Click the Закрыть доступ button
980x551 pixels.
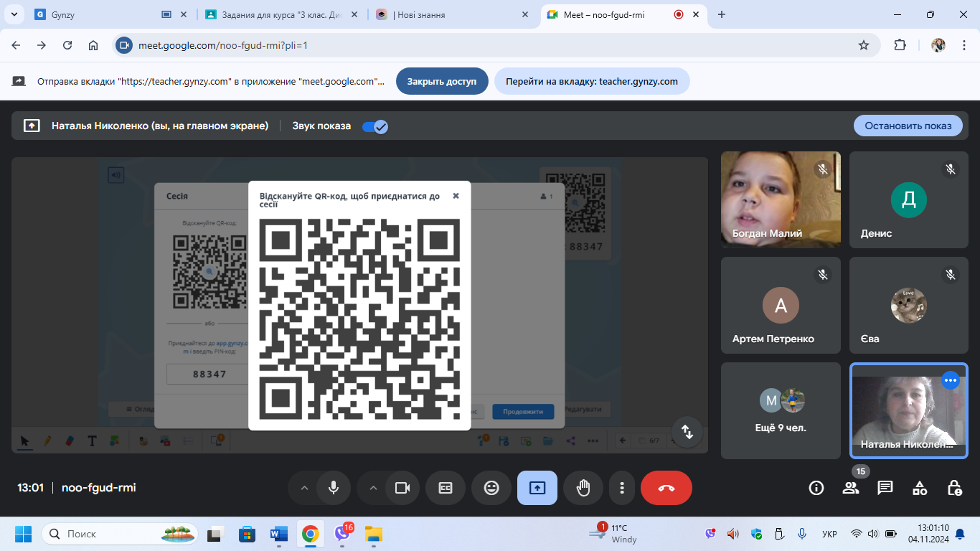pyautogui.click(x=442, y=81)
